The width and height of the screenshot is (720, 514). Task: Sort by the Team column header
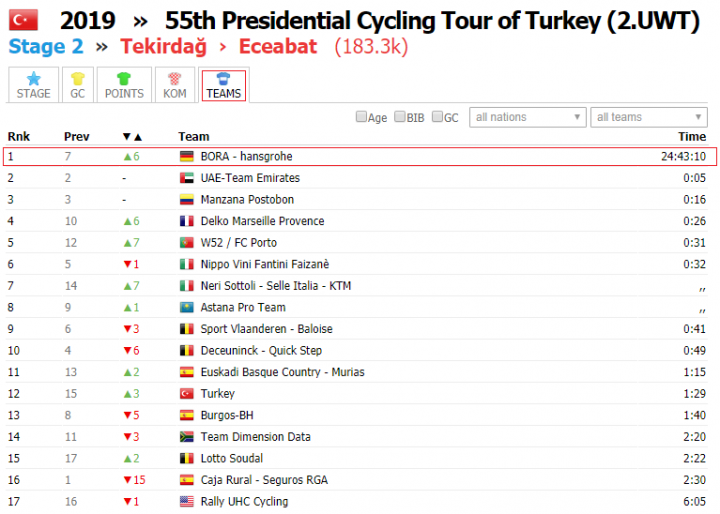194,136
